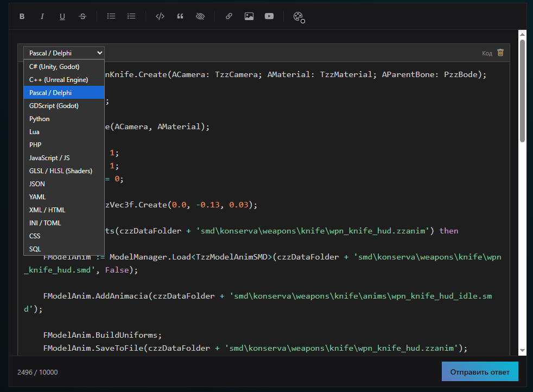Select XML / HTML option
This screenshot has width=533, height=392.
click(64, 210)
